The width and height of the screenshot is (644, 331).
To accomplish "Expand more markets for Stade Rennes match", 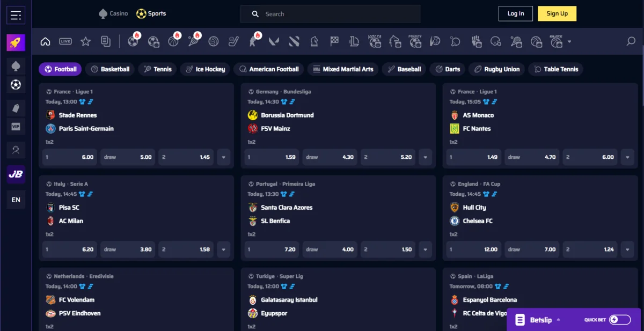I will (x=223, y=157).
